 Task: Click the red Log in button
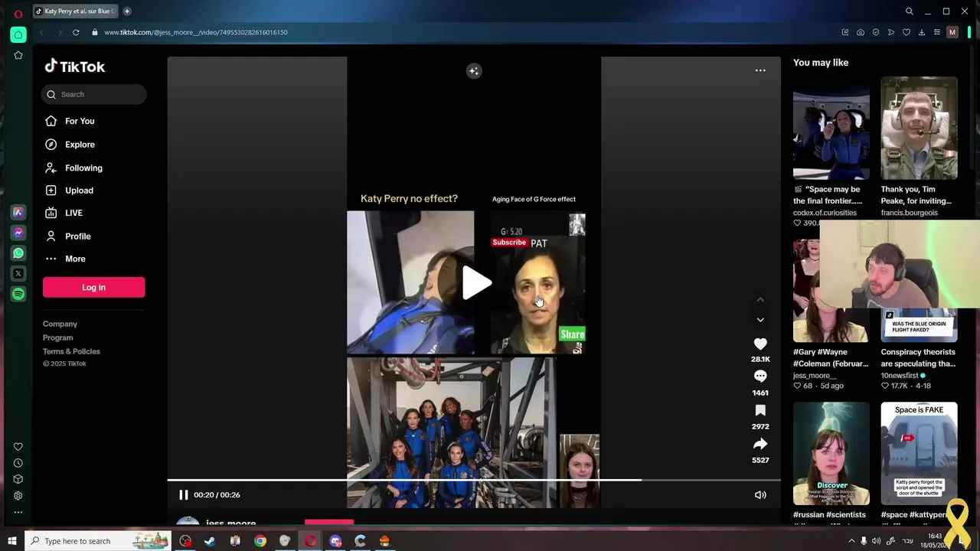pyautogui.click(x=93, y=287)
